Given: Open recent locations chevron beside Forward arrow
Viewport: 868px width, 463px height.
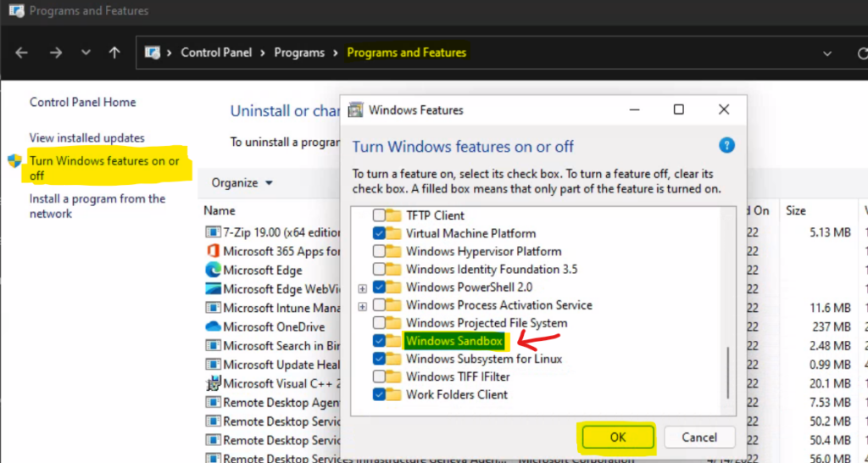Looking at the screenshot, I should [x=86, y=53].
